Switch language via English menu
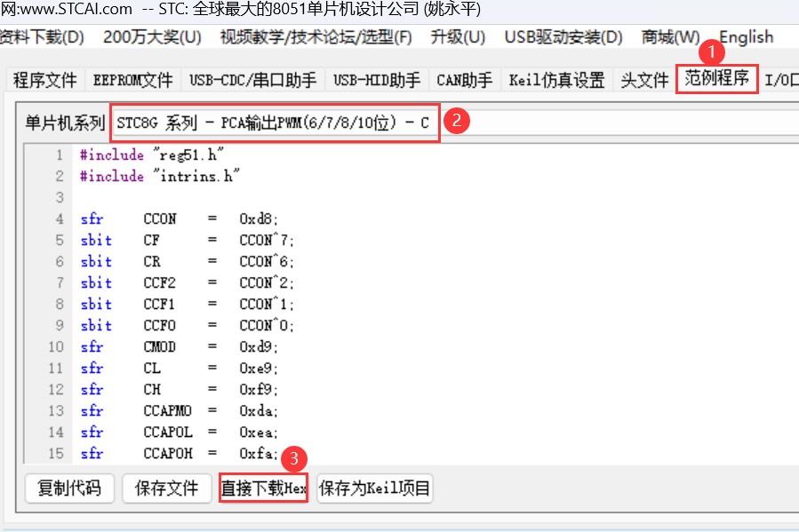This screenshot has height=532, width=799. tap(746, 37)
